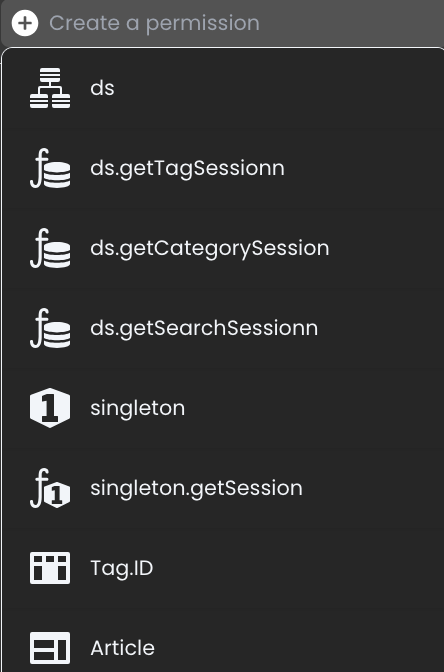This screenshot has width=444, height=672.
Task: Select singleton.getSession from suggestions
Action: (x=223, y=488)
